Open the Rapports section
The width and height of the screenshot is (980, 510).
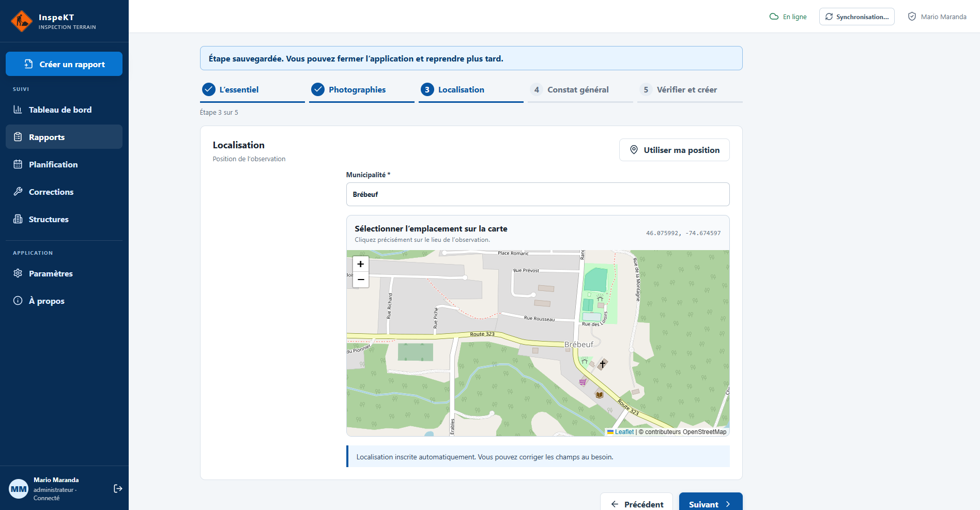tap(64, 137)
